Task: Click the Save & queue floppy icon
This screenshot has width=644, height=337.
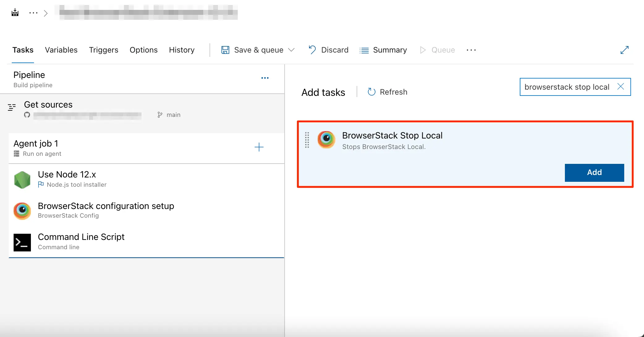Action: 225,50
